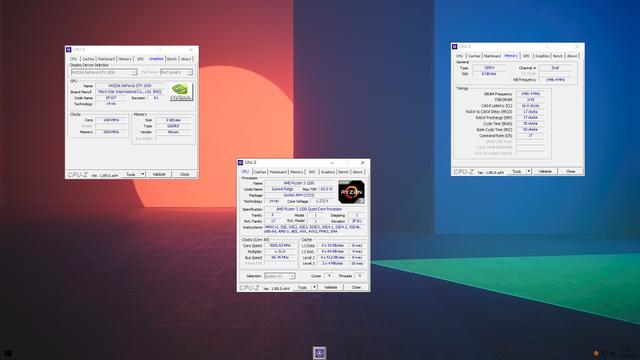Viewport: 640px width, 360px height.
Task: Click the CPU-Z title bar icon of the Graphics window
Action: coord(69,49)
